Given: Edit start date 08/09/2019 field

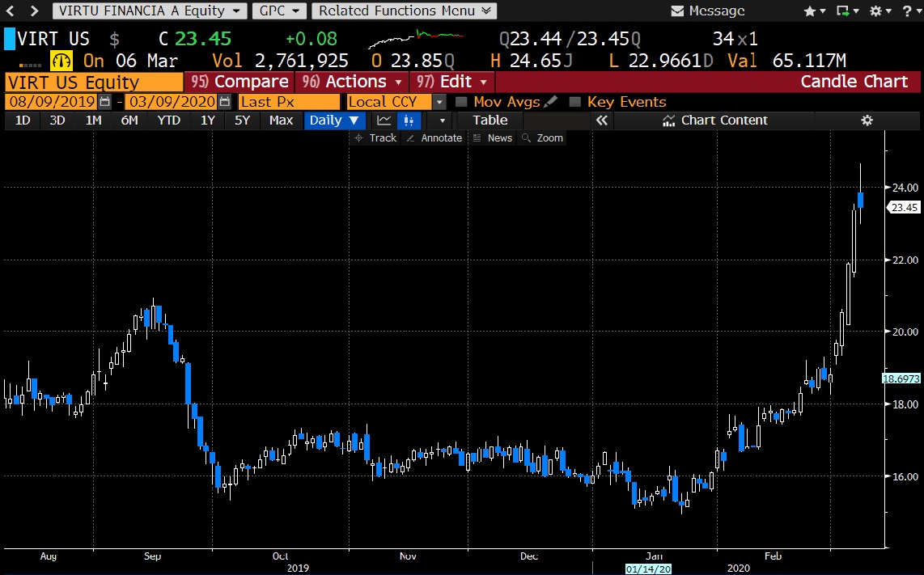Looking at the screenshot, I should pyautogui.click(x=52, y=102).
